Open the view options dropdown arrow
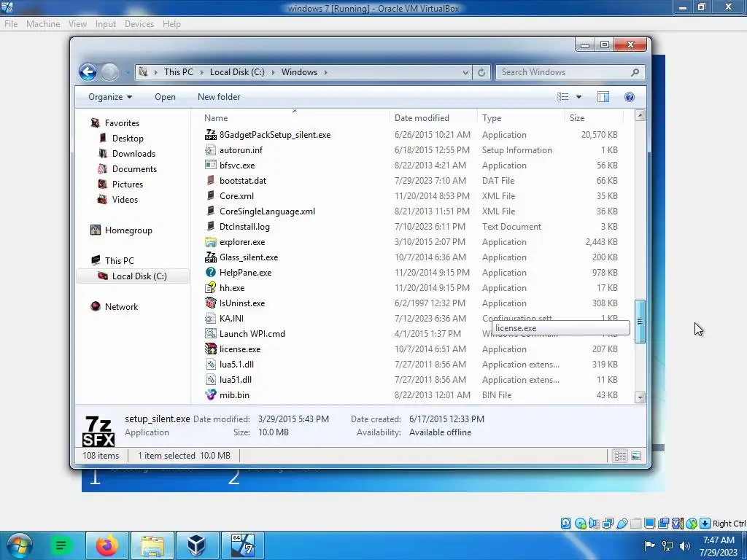This screenshot has height=560, width=747. click(x=578, y=97)
